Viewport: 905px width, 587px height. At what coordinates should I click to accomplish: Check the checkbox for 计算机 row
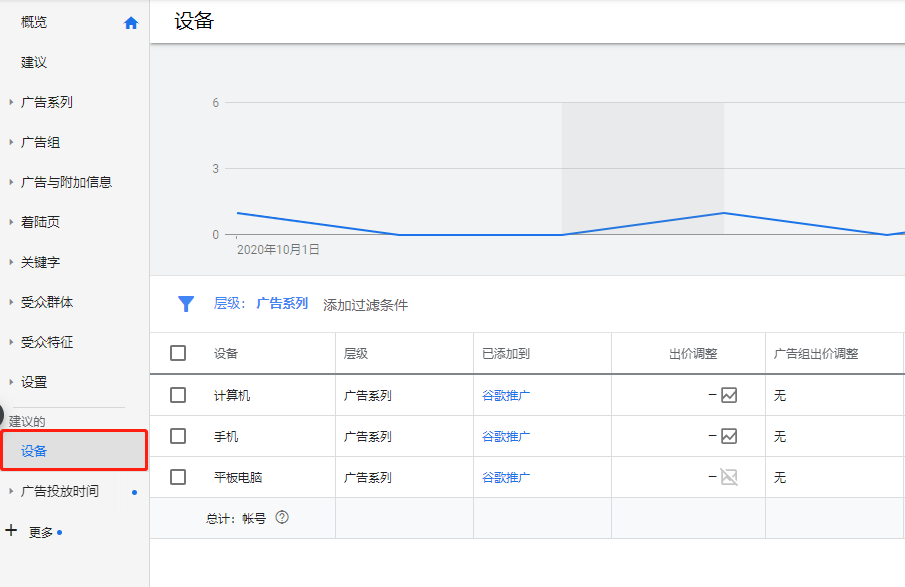point(178,395)
